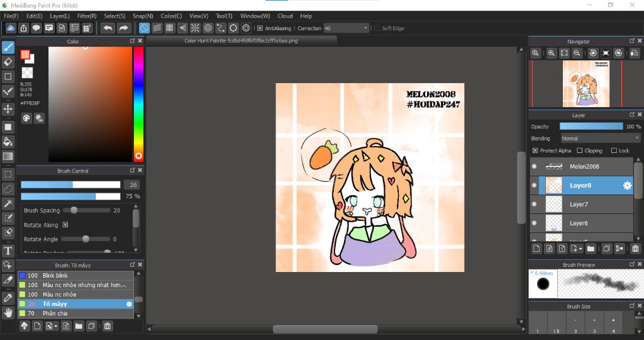Hide the Melon2008 layer
Viewport: 644px width, 340px height.
pos(534,166)
